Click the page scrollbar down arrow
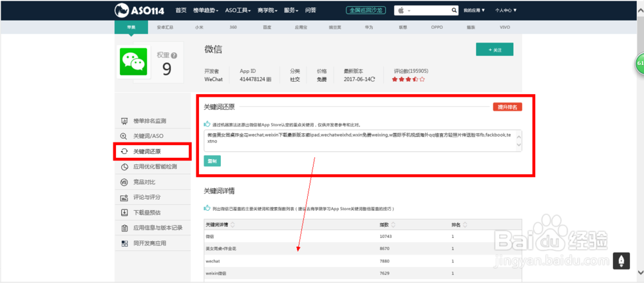The width and height of the screenshot is (644, 283). tap(640, 272)
